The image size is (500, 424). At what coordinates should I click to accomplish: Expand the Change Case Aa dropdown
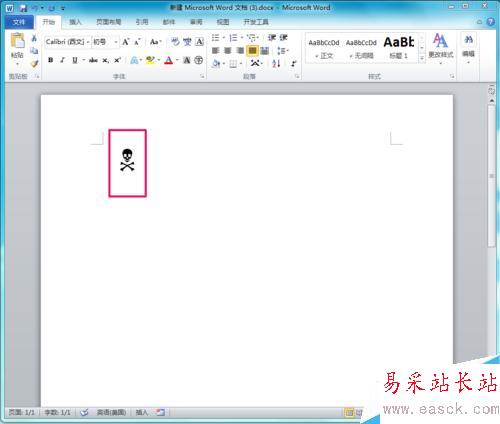pyautogui.click(x=155, y=42)
